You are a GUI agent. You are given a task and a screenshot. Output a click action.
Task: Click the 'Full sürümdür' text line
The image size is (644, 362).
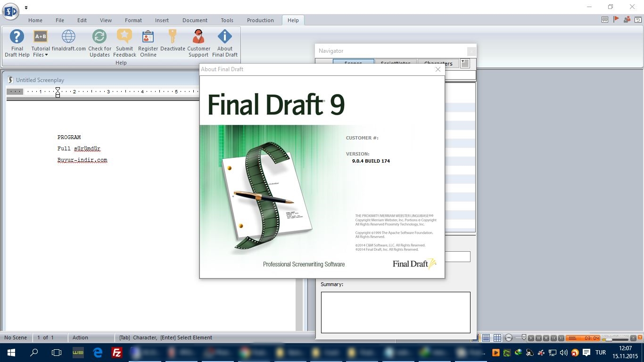coord(79,148)
